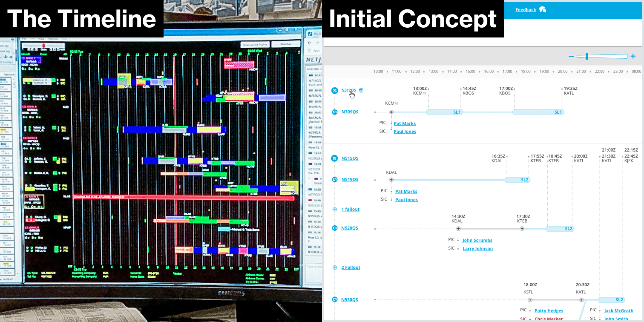
Task: Click the layers icon right of N312QS
Action: 361,90
